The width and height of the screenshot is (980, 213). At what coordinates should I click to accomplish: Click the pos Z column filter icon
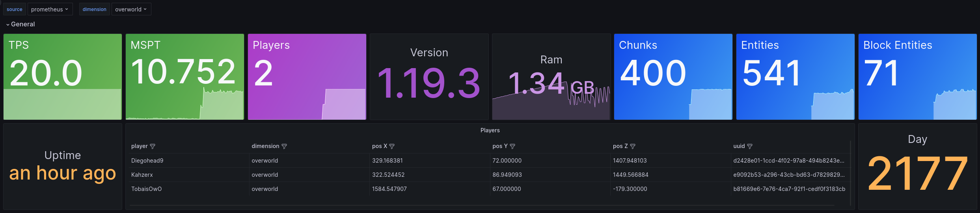point(633,146)
